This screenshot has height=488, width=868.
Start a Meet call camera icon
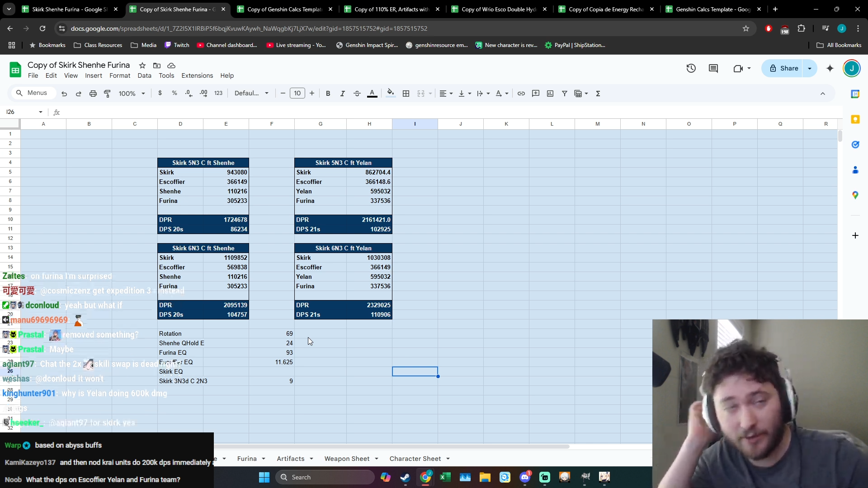pyautogui.click(x=738, y=68)
